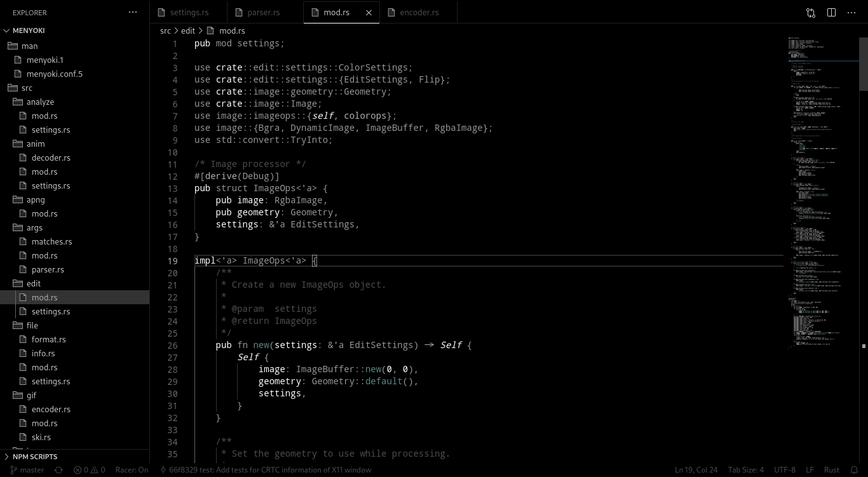Collapse the MENYOKI root folder
This screenshot has width=868, height=477.
tap(74, 30)
